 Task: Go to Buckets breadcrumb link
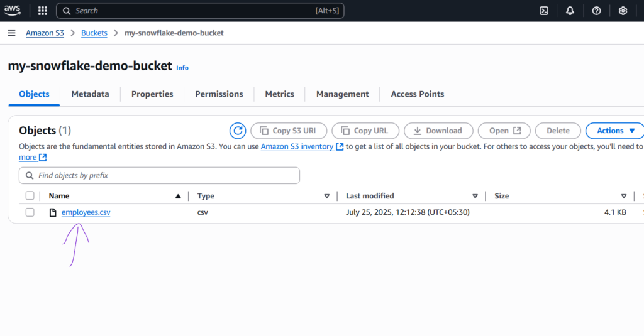(94, 33)
